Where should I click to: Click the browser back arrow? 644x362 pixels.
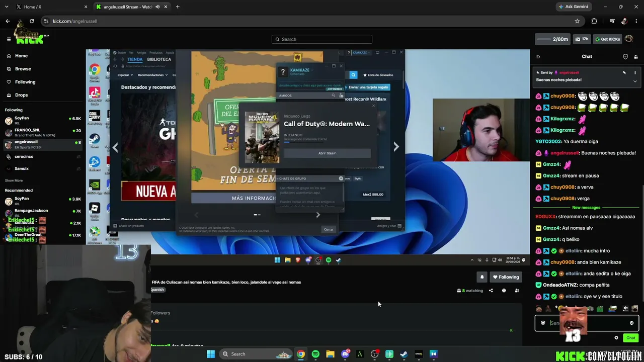pyautogui.click(x=8, y=21)
